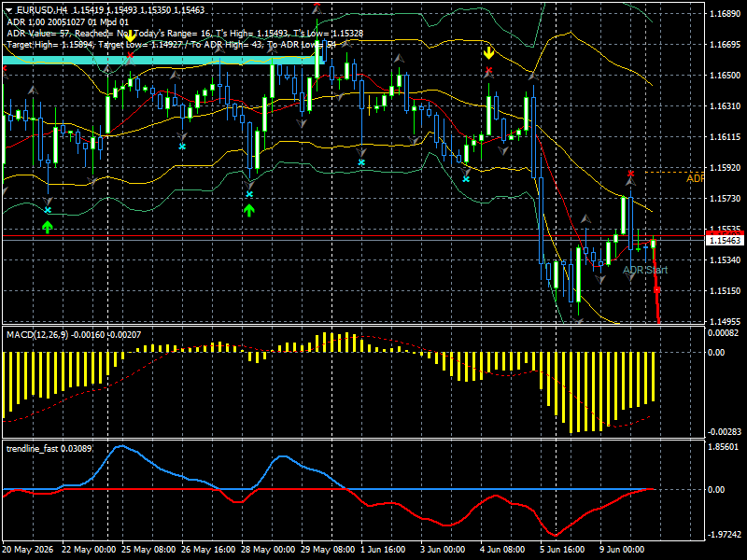
Task: Click the 1.14955 price scale label
Action: (726, 321)
